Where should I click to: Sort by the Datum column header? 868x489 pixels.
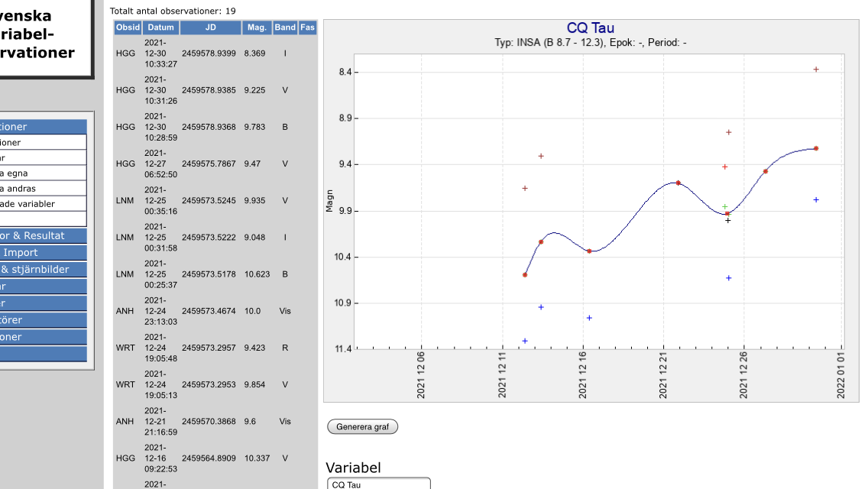[x=160, y=28]
